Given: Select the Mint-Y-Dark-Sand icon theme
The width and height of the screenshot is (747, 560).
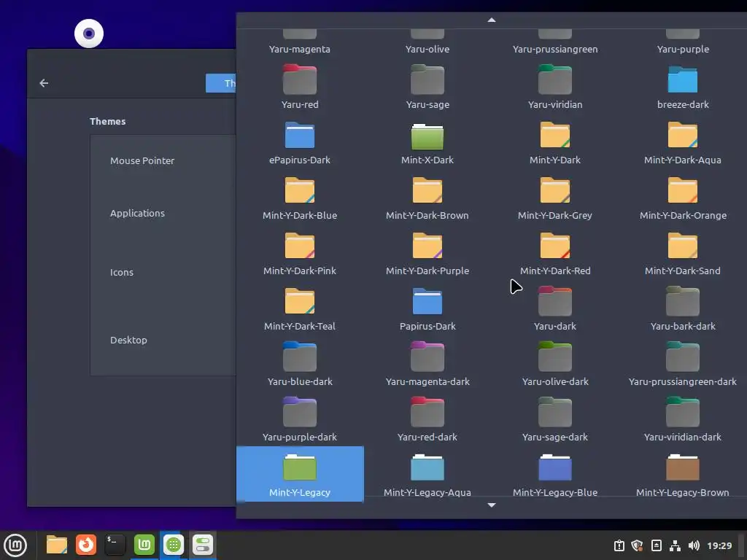Looking at the screenshot, I should (x=683, y=252).
